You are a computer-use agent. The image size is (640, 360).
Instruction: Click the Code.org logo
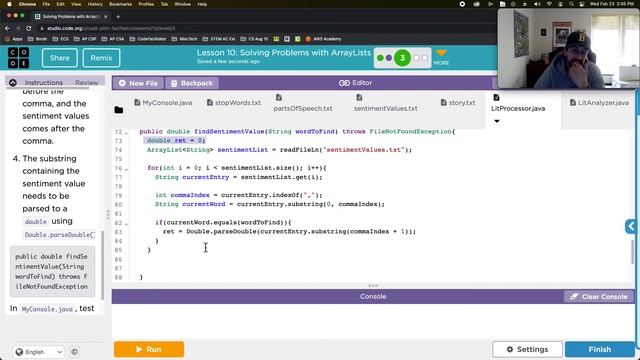pos(19,58)
